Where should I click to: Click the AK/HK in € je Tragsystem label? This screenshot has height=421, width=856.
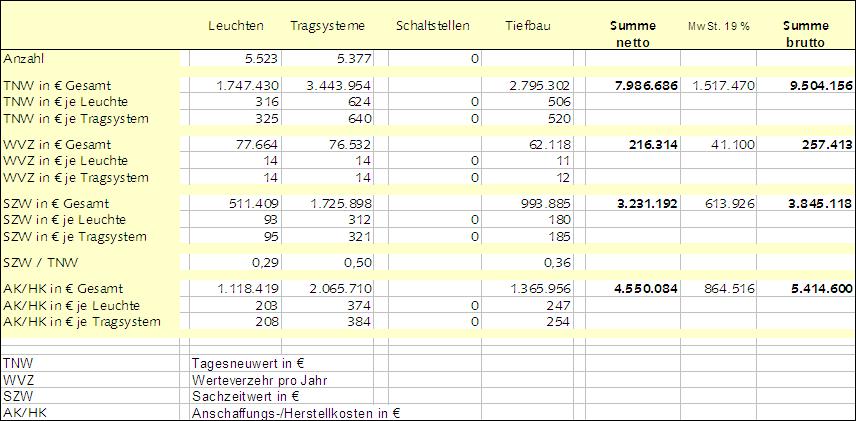(82, 321)
